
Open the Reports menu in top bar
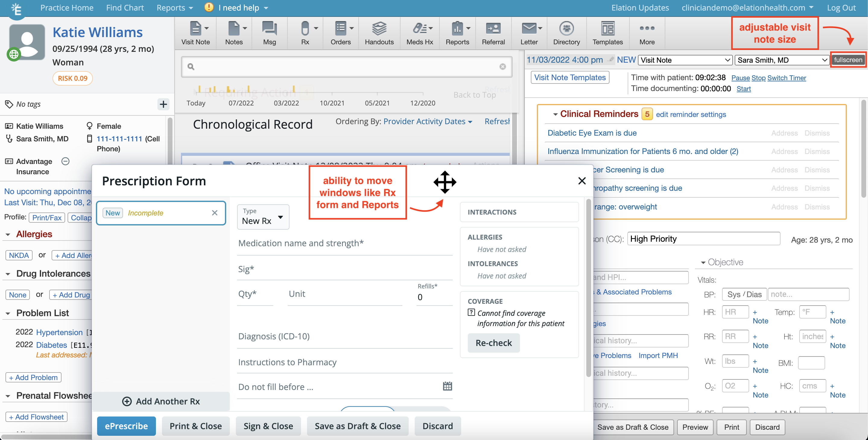[x=174, y=8]
